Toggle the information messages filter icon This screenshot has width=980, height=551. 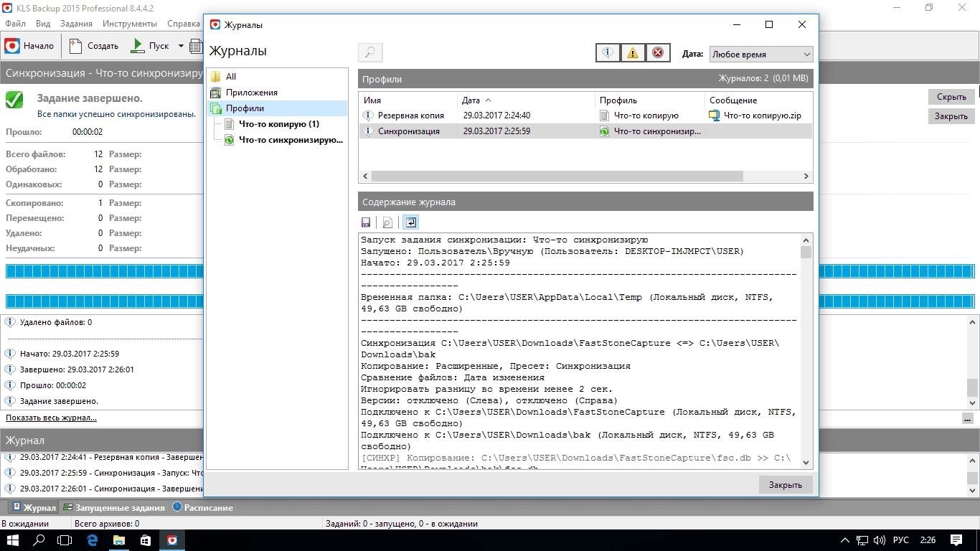[608, 52]
